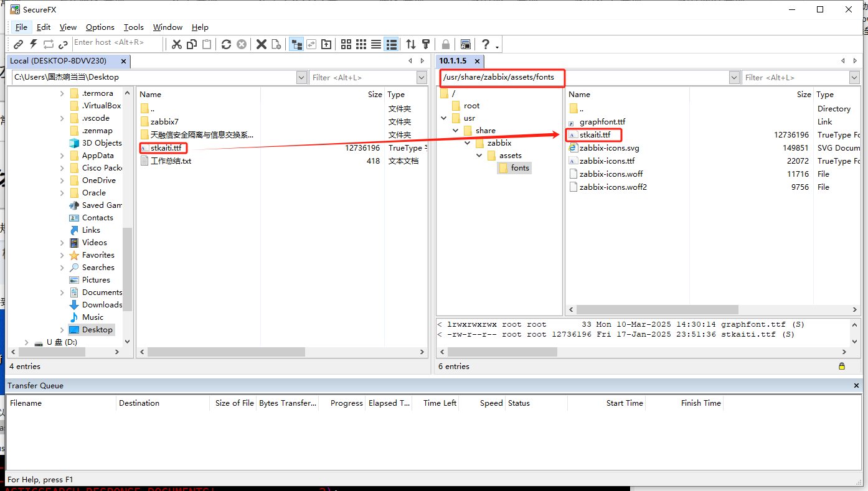
Task: Click the session options icon before Help
Action: point(465,44)
